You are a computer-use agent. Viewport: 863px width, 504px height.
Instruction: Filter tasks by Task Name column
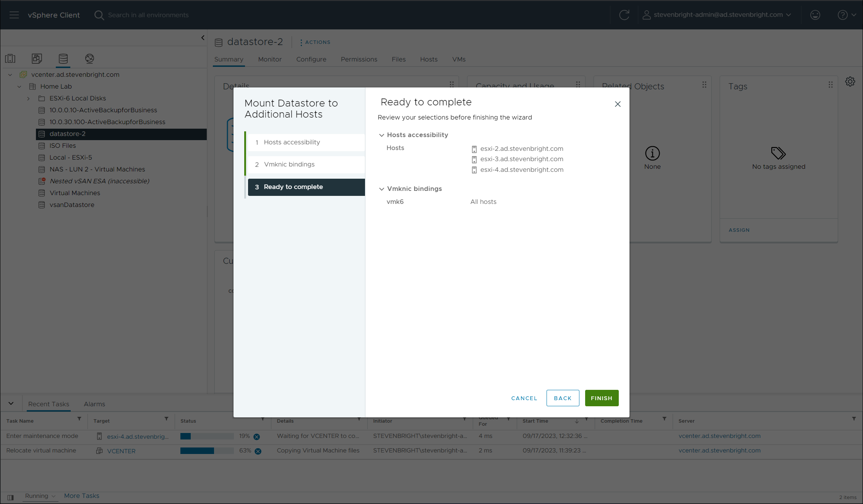(x=79, y=419)
